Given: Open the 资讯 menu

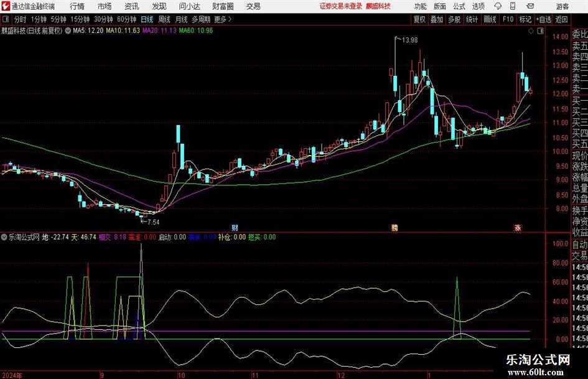Looking at the screenshot, I should (x=132, y=6).
